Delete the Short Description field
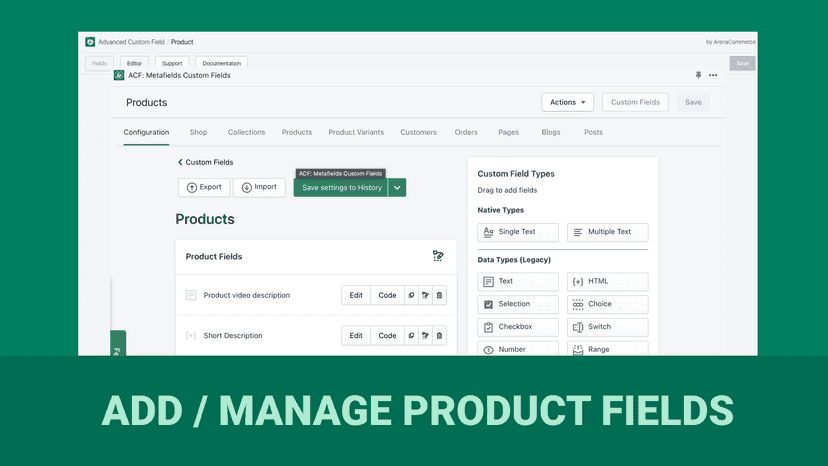 pos(439,335)
